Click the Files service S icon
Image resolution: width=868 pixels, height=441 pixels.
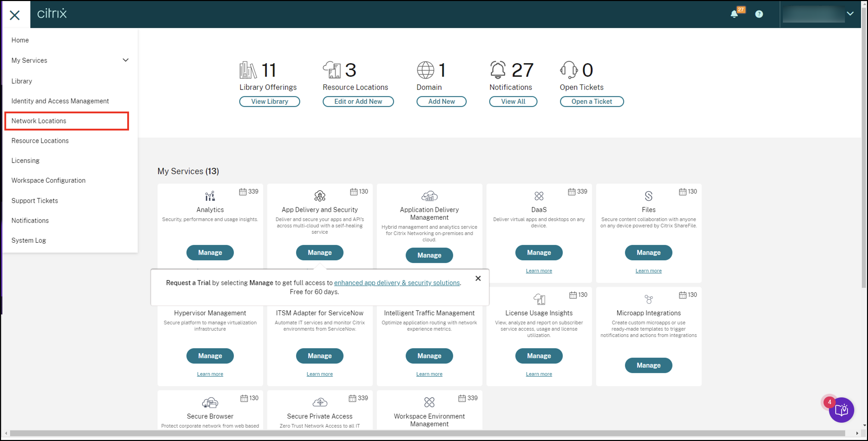tap(648, 196)
